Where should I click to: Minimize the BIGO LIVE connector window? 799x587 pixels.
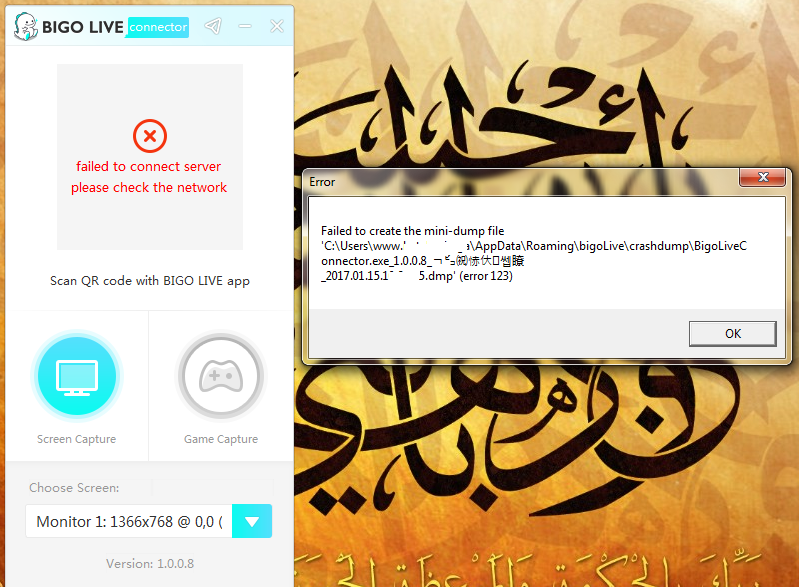(x=245, y=26)
